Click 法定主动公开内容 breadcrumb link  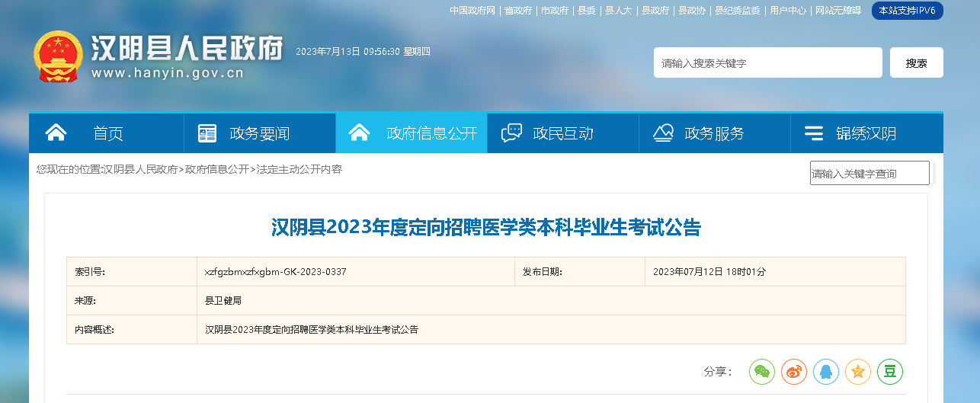pos(299,169)
